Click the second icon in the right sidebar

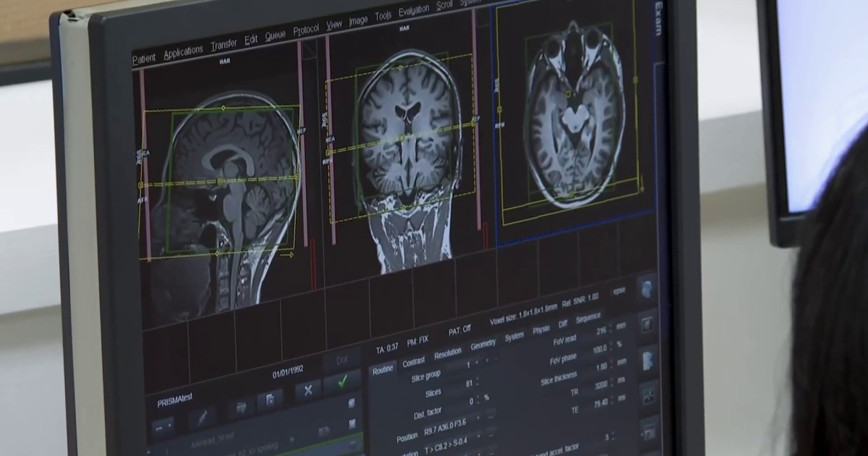point(647,324)
